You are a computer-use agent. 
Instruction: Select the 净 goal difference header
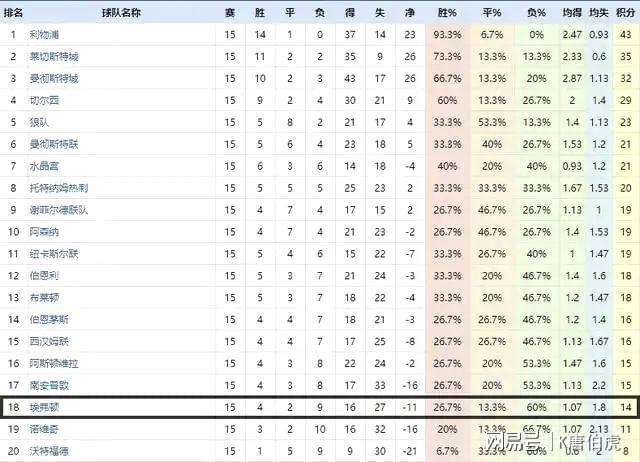point(410,12)
